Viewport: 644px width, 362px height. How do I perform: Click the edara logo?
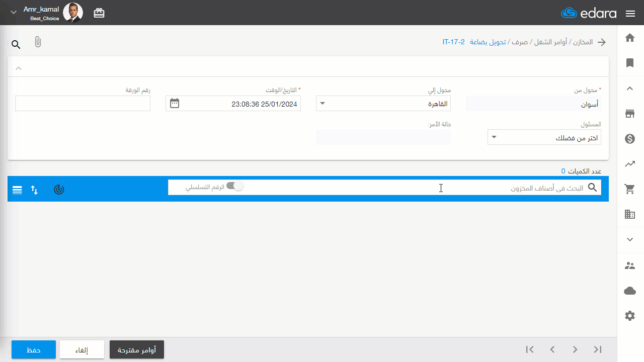pyautogui.click(x=589, y=13)
